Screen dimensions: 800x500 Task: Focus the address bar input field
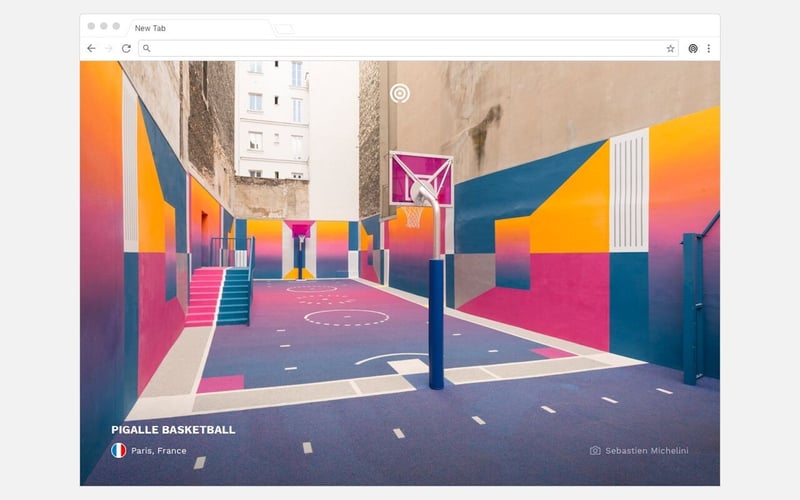coord(408,48)
